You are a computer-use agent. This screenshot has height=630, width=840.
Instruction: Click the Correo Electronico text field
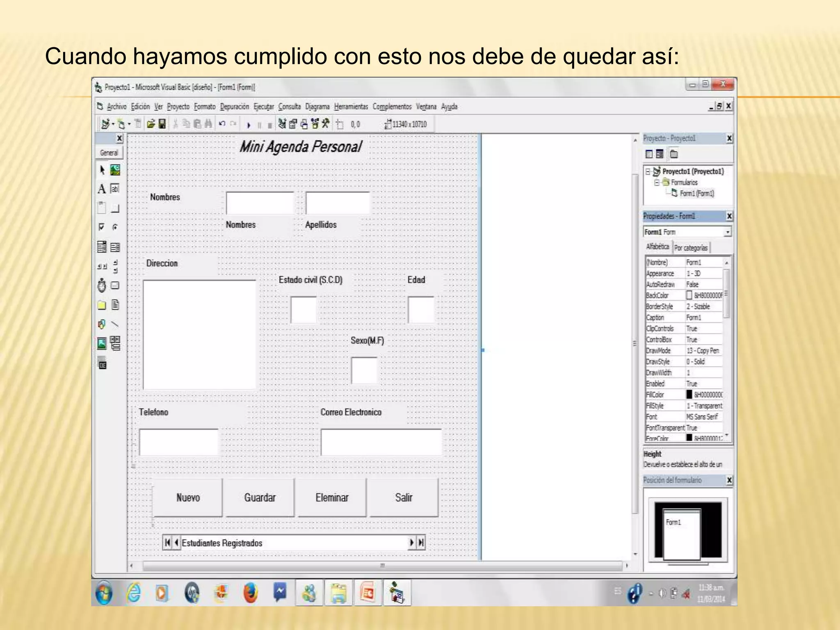coord(381,442)
